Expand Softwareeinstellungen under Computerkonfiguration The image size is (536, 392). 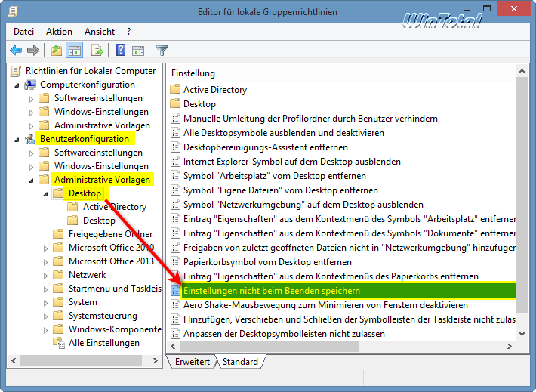click(32, 99)
